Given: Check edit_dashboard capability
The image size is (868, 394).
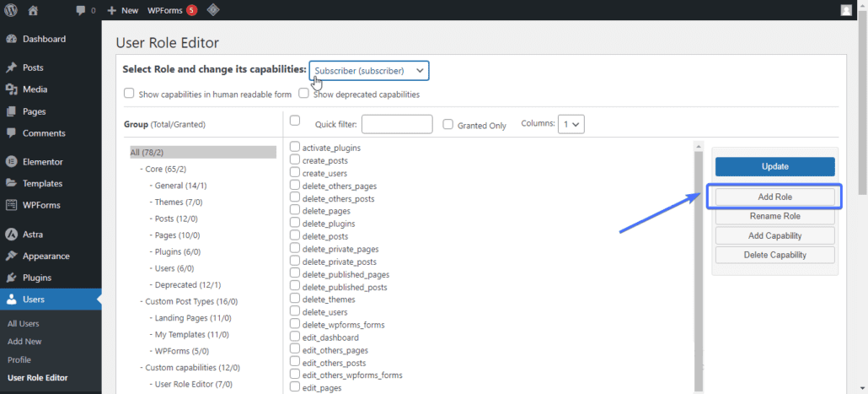Looking at the screenshot, I should pos(295,337).
